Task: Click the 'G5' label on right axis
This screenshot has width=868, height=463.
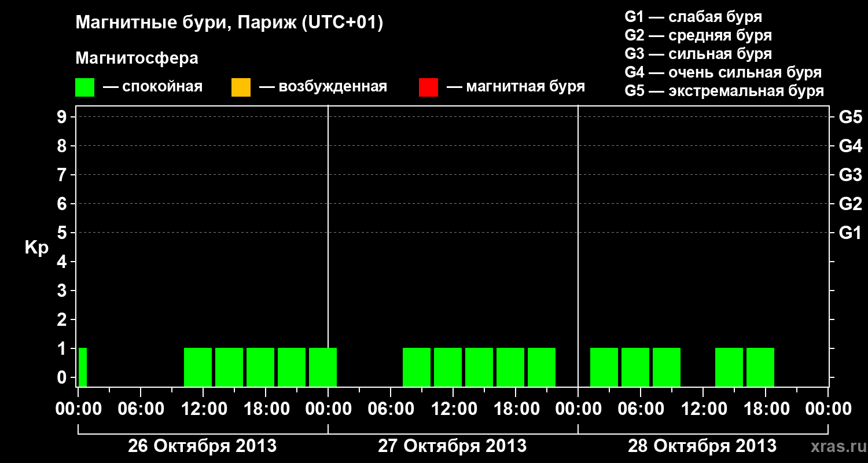Action: pos(850,117)
